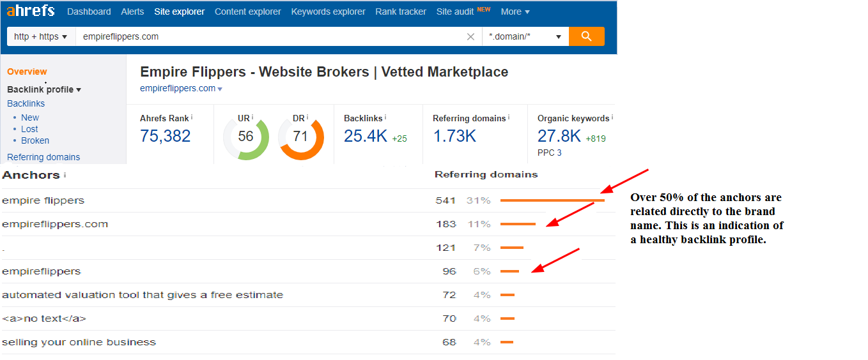Viewport: 868px width, 360px height.
Task: Click the Ahrefs Rank 75,382 value
Action: coord(166,136)
